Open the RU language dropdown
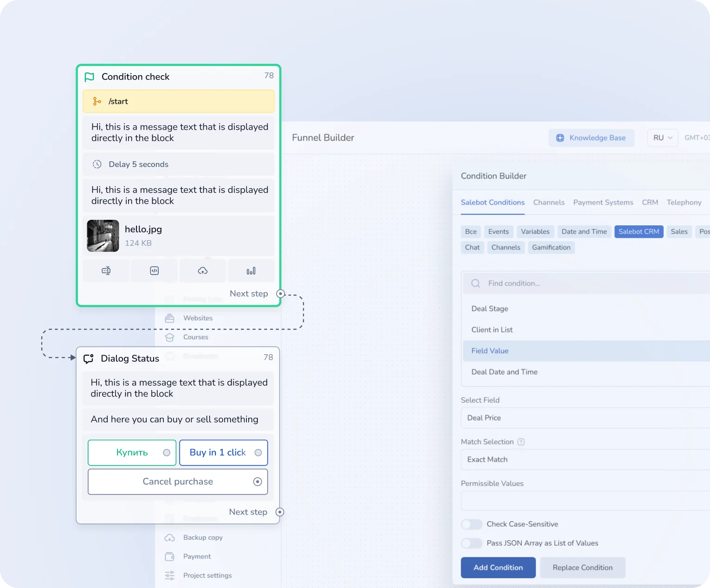710x588 pixels. coord(662,138)
